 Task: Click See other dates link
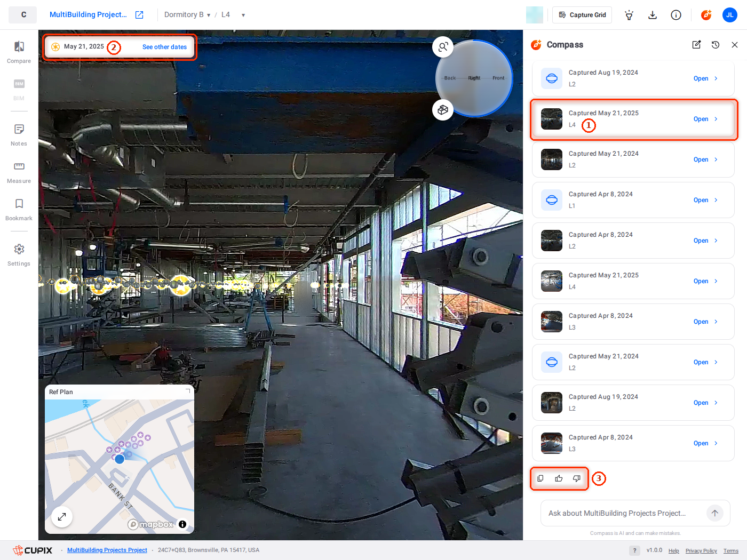pyautogui.click(x=164, y=47)
